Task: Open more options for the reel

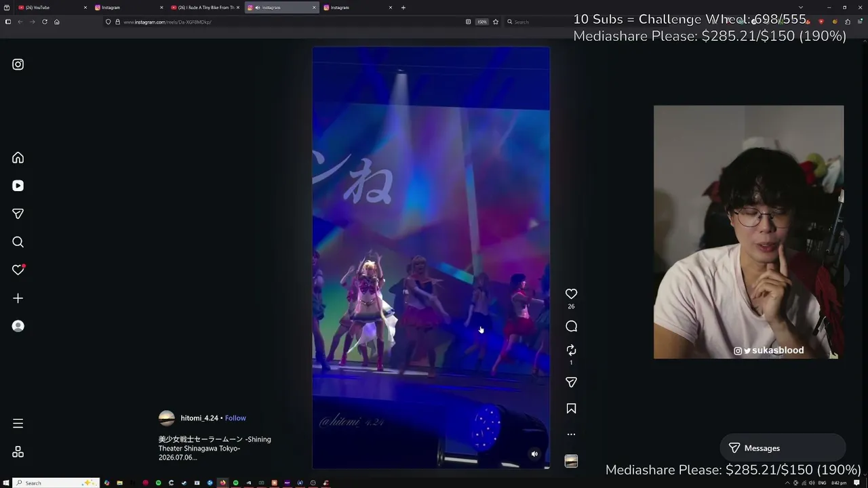Action: point(571,434)
